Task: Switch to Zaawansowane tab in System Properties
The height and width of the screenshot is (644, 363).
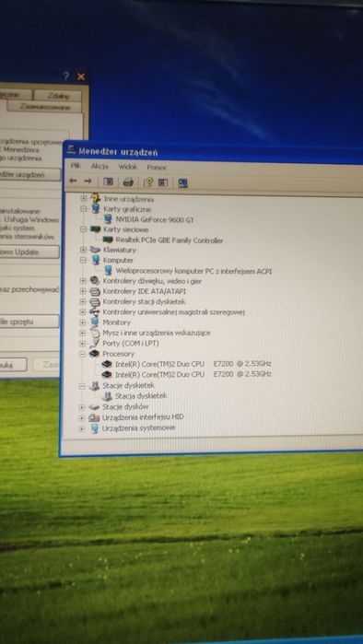Action: pyautogui.click(x=44, y=107)
